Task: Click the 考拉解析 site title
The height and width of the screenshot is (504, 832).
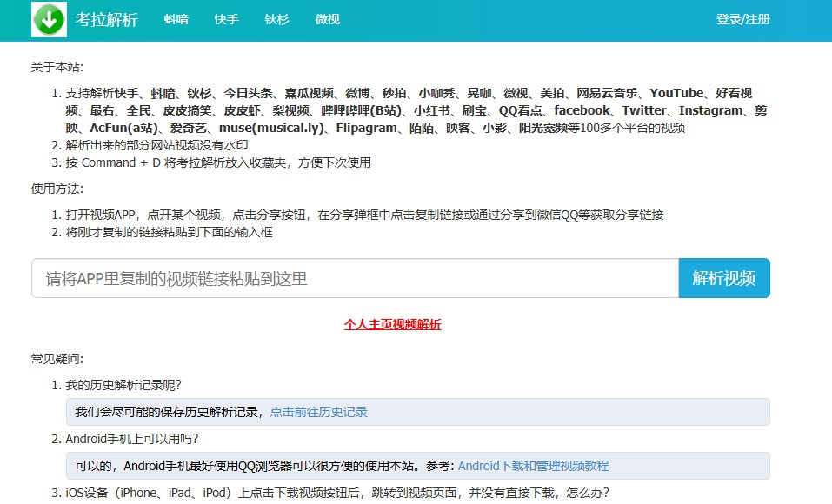Action: tap(106, 20)
